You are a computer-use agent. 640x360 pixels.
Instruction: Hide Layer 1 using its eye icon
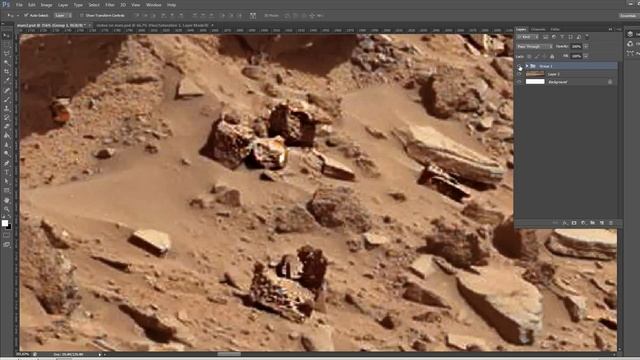pos(519,74)
